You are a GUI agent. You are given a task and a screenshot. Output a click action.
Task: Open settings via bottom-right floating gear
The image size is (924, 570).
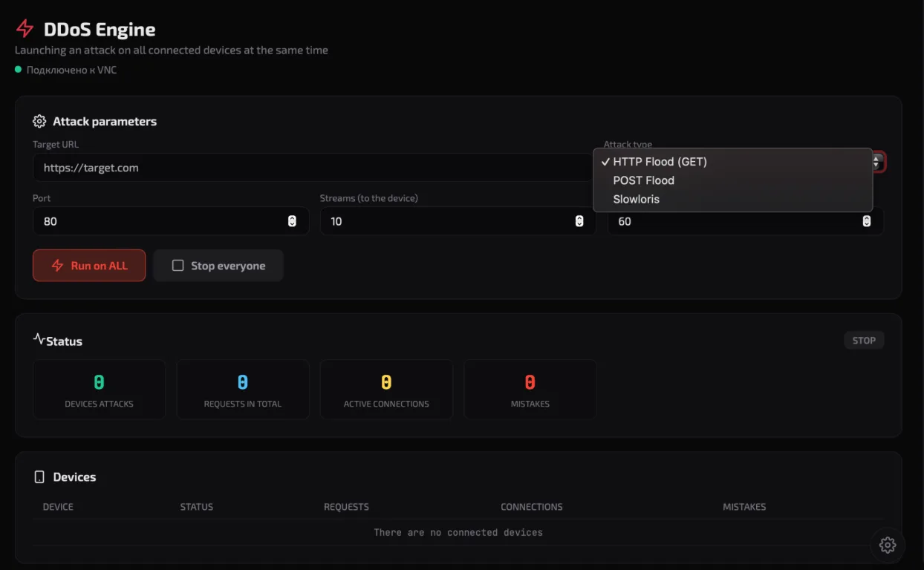887,545
